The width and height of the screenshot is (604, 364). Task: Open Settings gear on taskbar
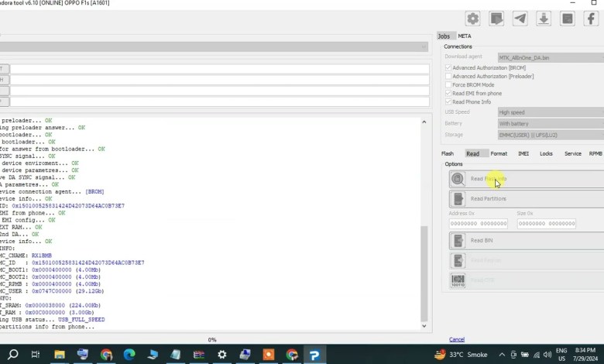point(222,355)
